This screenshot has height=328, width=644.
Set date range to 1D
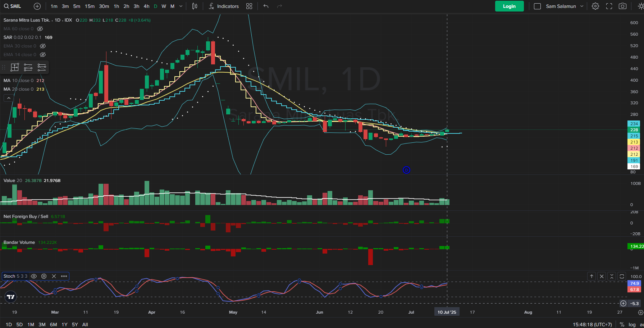click(9, 324)
